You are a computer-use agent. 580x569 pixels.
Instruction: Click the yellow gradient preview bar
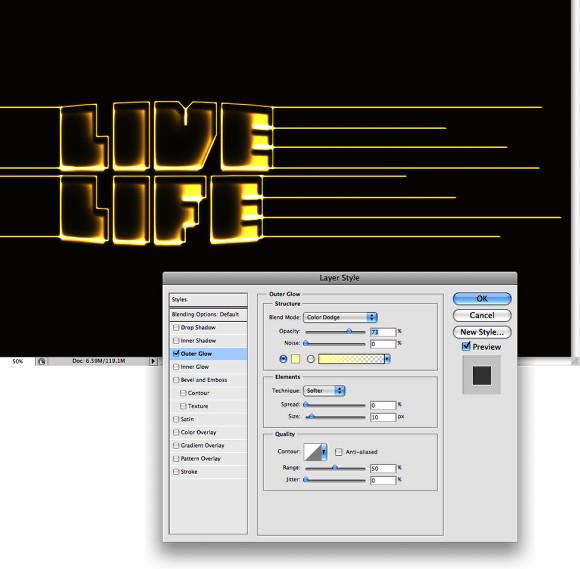[351, 359]
